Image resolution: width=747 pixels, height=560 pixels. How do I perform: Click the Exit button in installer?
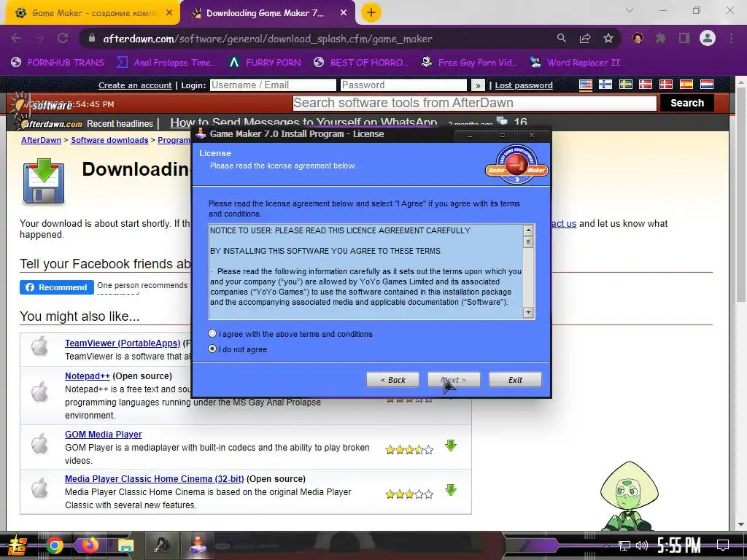click(515, 379)
